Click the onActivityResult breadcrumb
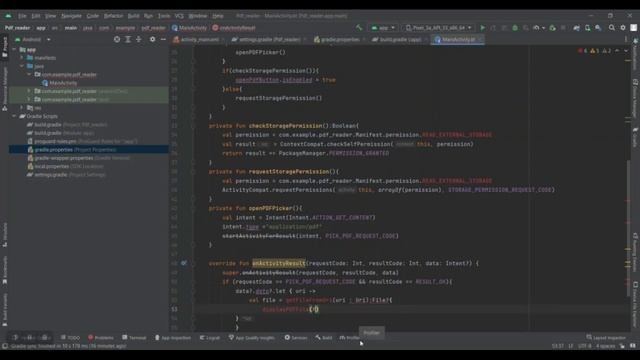Viewport: 640px width, 360px height. click(x=234, y=28)
